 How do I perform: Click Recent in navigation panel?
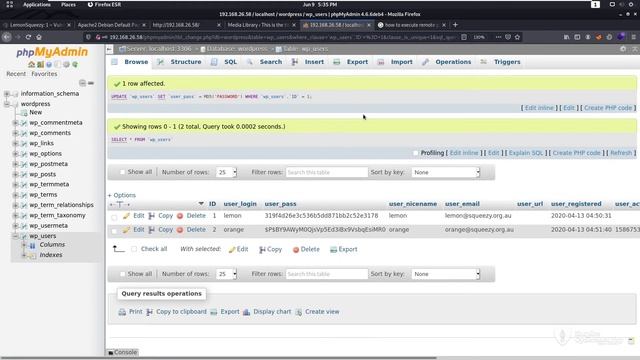16,74
